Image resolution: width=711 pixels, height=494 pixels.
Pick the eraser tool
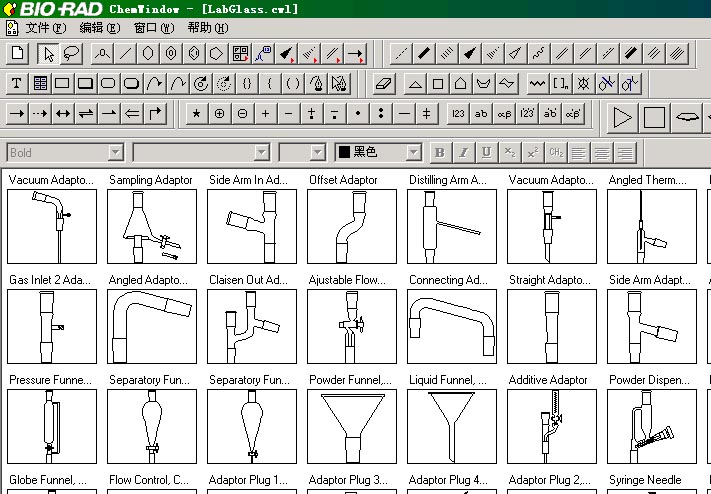click(x=386, y=83)
